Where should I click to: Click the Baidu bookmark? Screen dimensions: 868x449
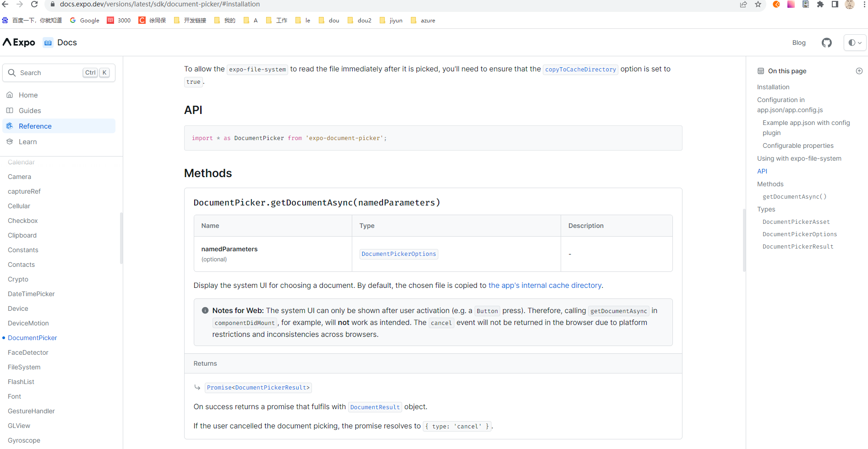pos(32,20)
